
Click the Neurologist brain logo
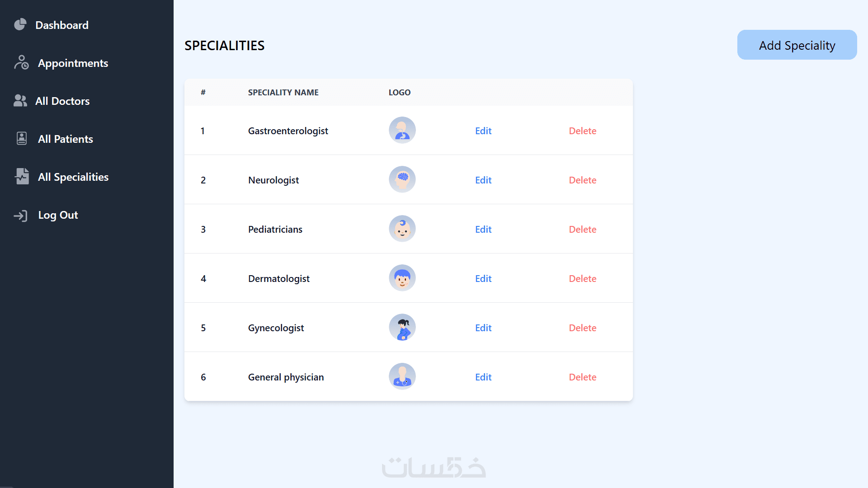tap(402, 179)
